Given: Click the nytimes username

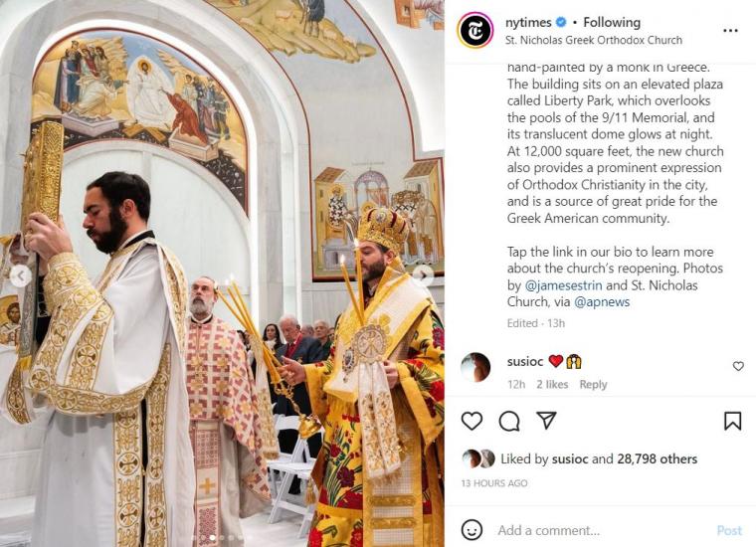Looking at the screenshot, I should [528, 22].
